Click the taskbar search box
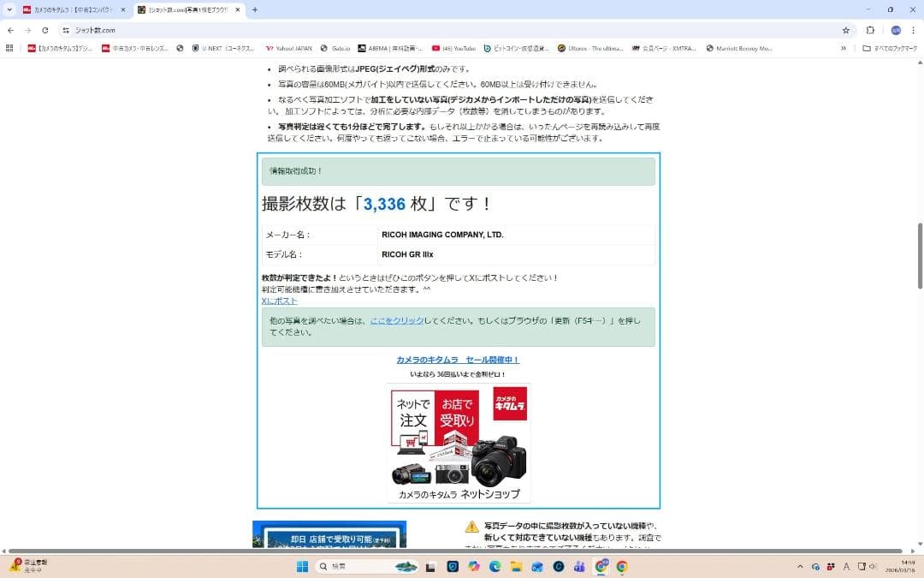The width and height of the screenshot is (924, 578). [367, 567]
